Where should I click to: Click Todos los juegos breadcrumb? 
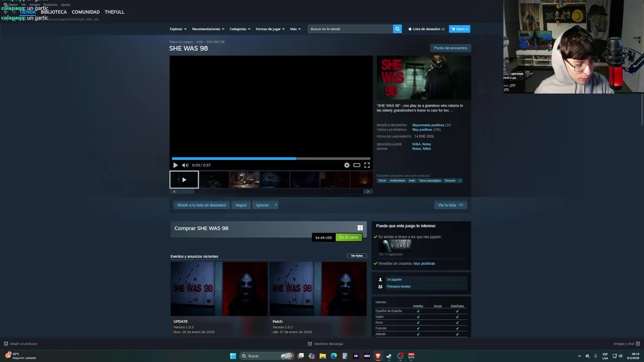(181, 42)
